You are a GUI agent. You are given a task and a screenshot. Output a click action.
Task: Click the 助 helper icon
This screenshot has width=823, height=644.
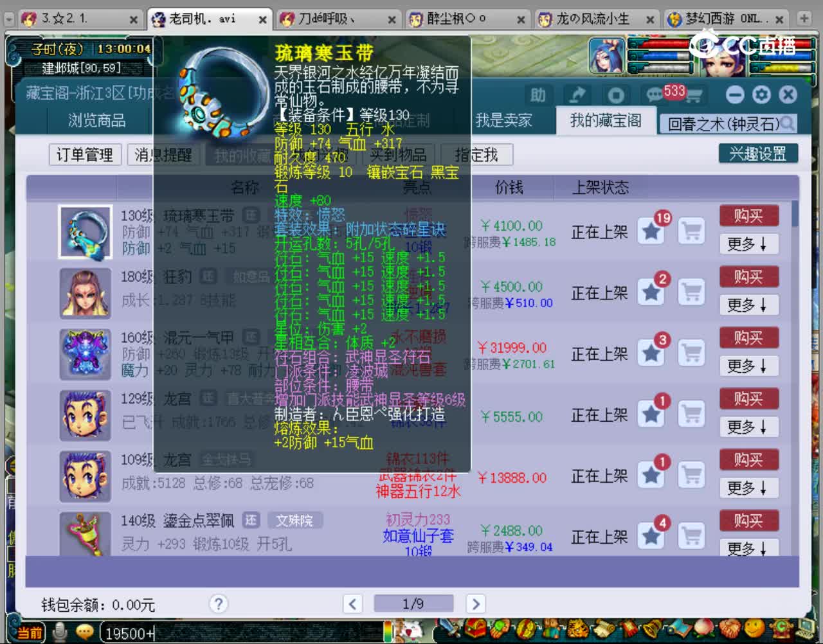pos(539,95)
